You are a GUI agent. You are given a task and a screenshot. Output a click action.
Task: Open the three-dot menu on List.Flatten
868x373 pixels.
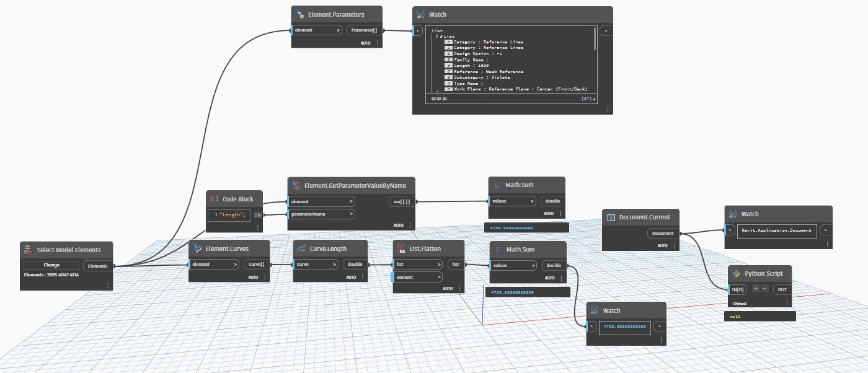tap(459, 288)
